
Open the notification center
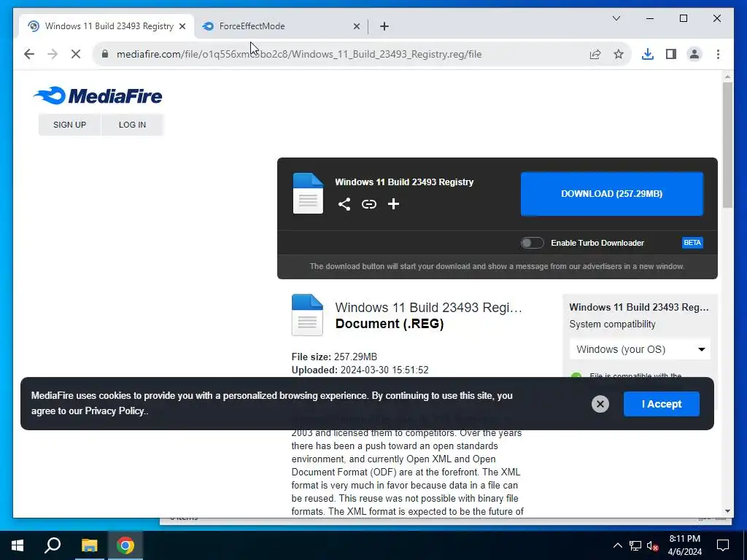[723, 545]
